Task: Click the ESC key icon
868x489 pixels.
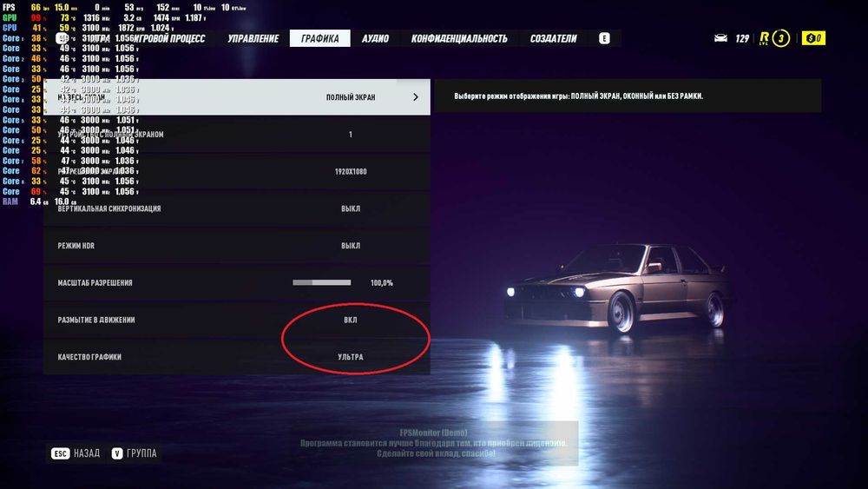Action: click(61, 453)
